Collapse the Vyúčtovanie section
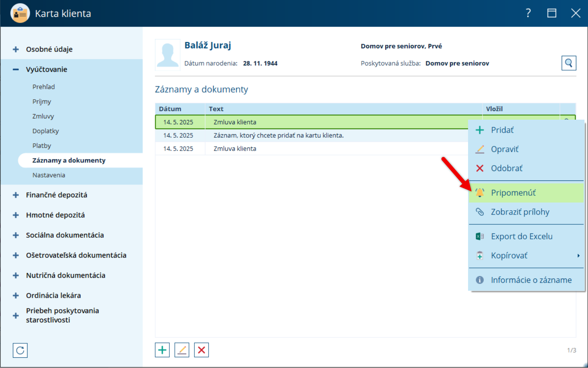The width and height of the screenshot is (588, 368). pyautogui.click(x=16, y=69)
